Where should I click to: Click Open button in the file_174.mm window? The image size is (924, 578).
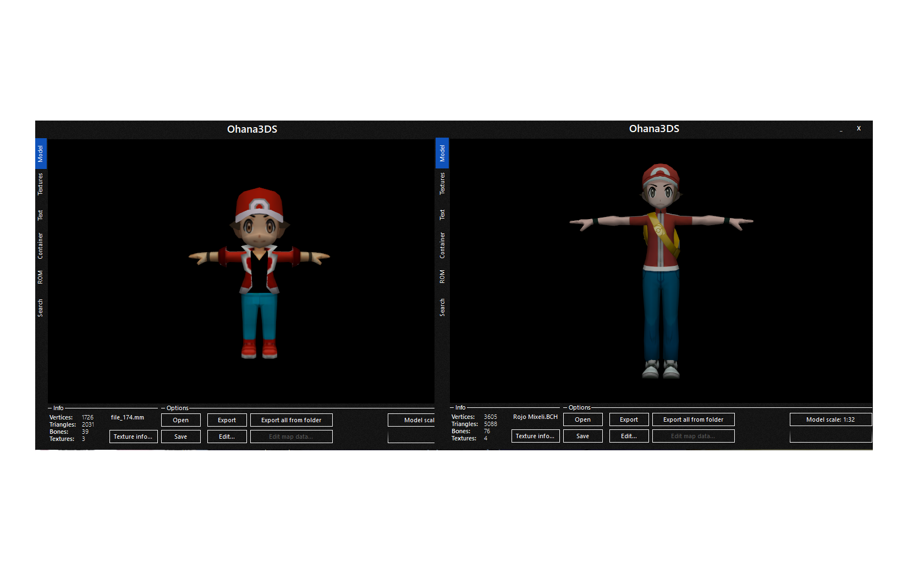pyautogui.click(x=181, y=420)
